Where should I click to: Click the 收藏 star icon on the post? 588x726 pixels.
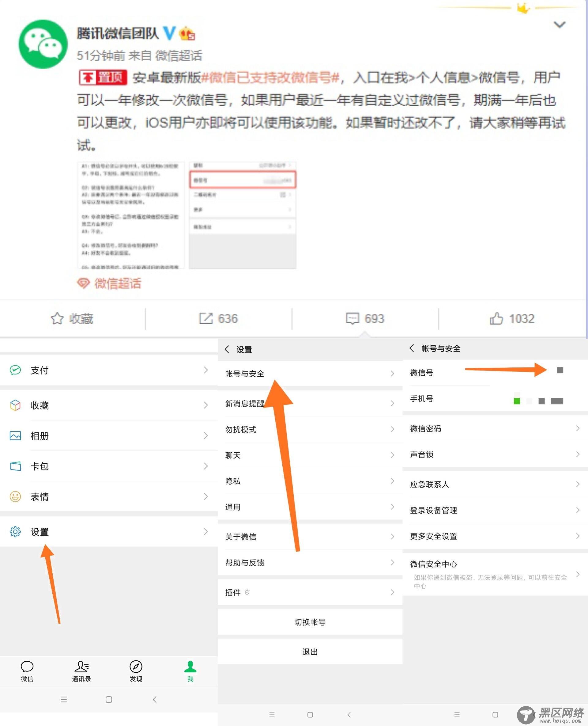[x=57, y=319]
